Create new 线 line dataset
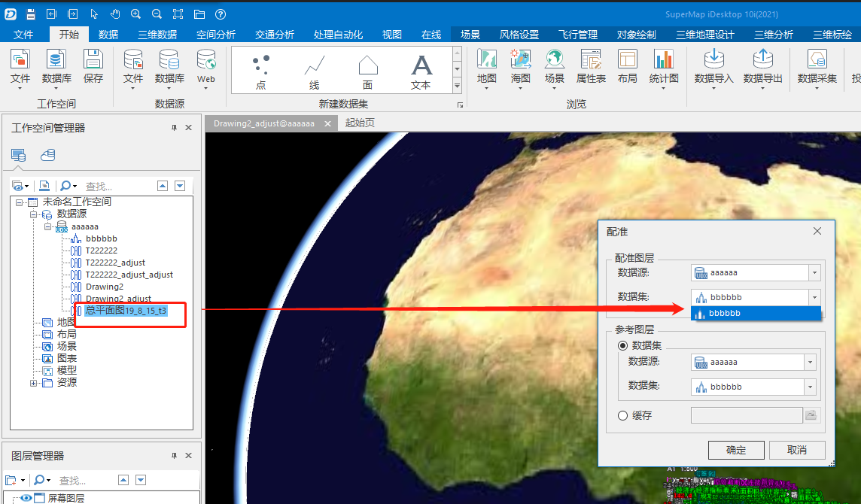 [x=314, y=71]
